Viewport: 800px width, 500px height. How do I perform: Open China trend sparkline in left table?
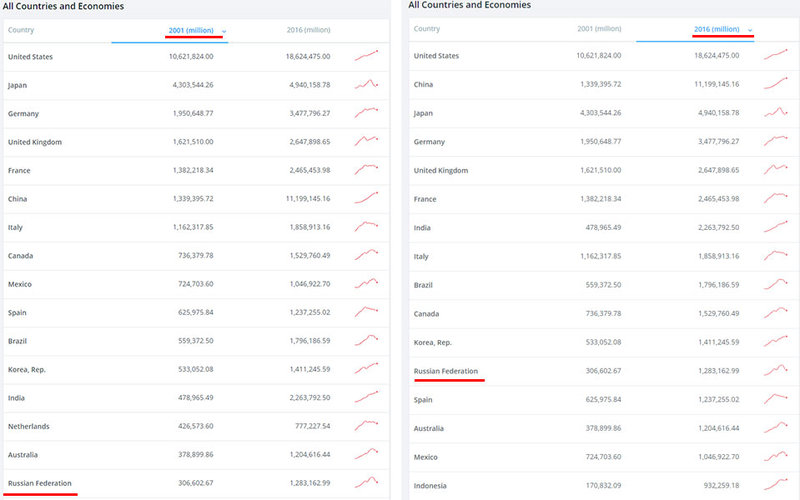pyautogui.click(x=366, y=197)
